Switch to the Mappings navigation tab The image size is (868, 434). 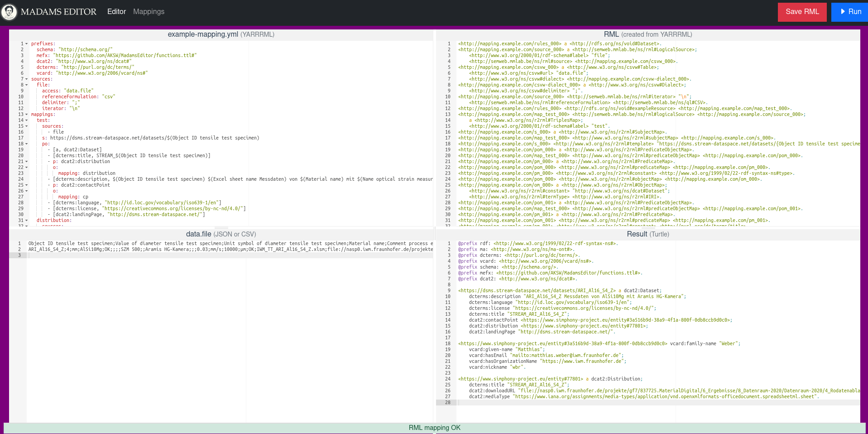click(x=149, y=12)
